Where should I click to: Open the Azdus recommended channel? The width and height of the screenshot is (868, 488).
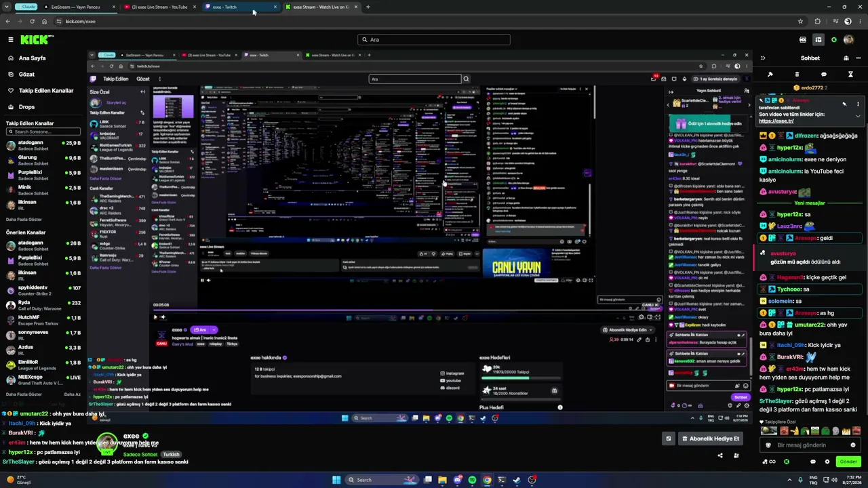click(43, 350)
